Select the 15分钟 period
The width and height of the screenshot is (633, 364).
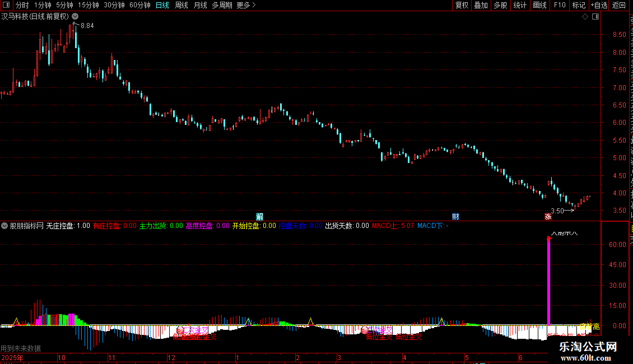click(x=89, y=5)
